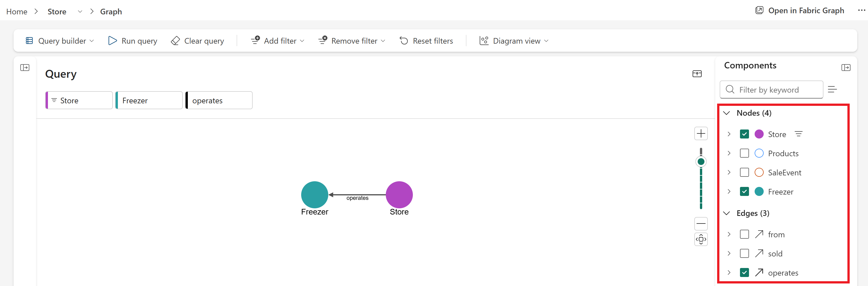Screen dimensions: 868x286
Task: Click the fit-to-view icon below zoom controls
Action: click(701, 239)
